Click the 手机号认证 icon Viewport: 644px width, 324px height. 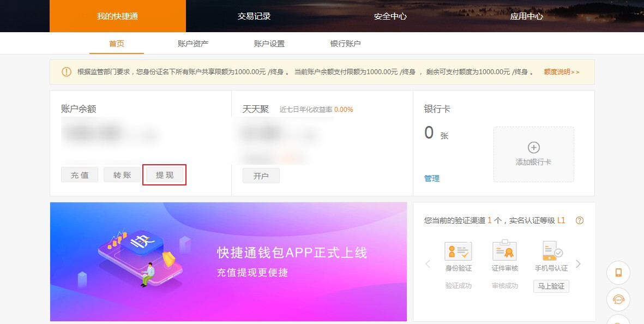(x=552, y=250)
